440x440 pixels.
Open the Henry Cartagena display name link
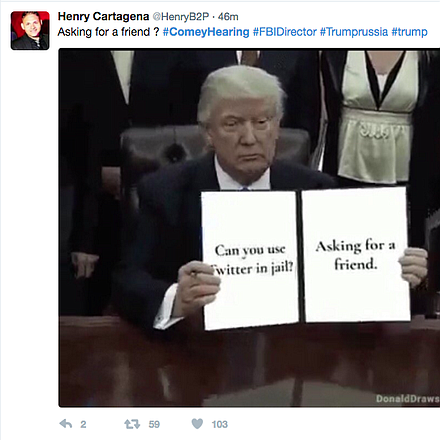(103, 16)
